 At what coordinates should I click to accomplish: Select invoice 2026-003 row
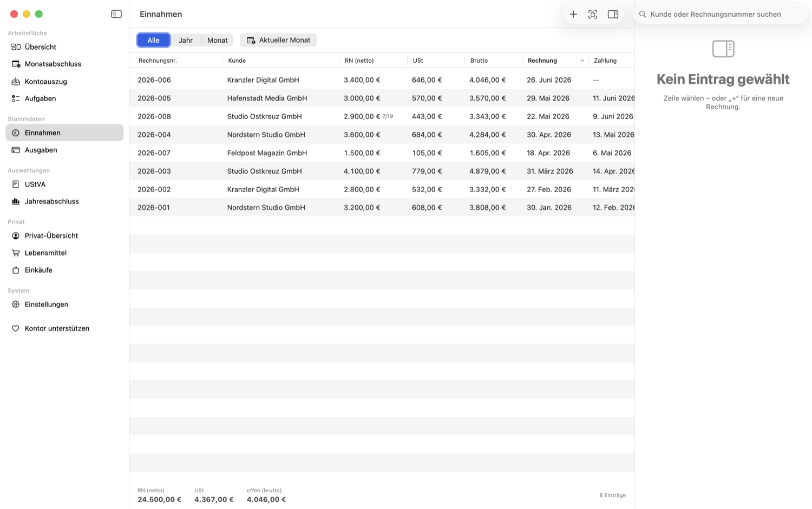(382, 171)
